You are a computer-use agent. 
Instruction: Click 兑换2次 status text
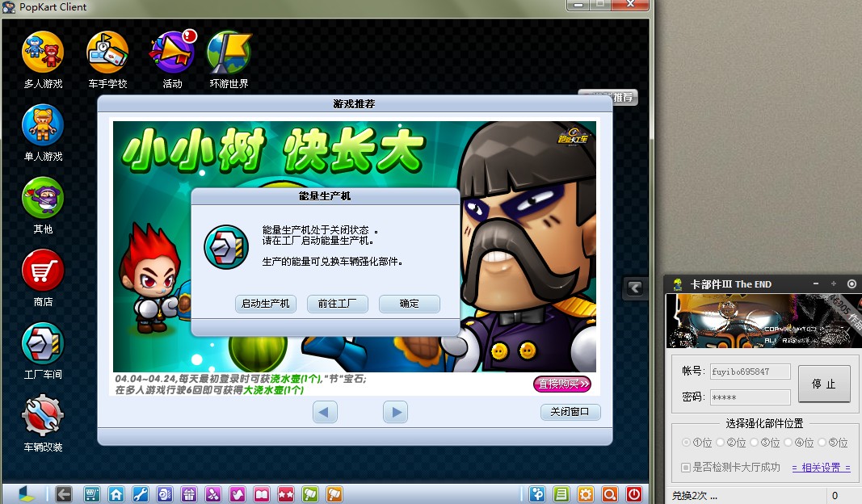694,495
